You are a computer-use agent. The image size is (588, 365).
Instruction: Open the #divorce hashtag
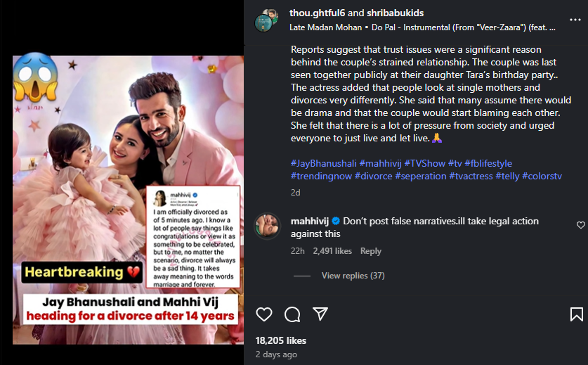tap(374, 176)
